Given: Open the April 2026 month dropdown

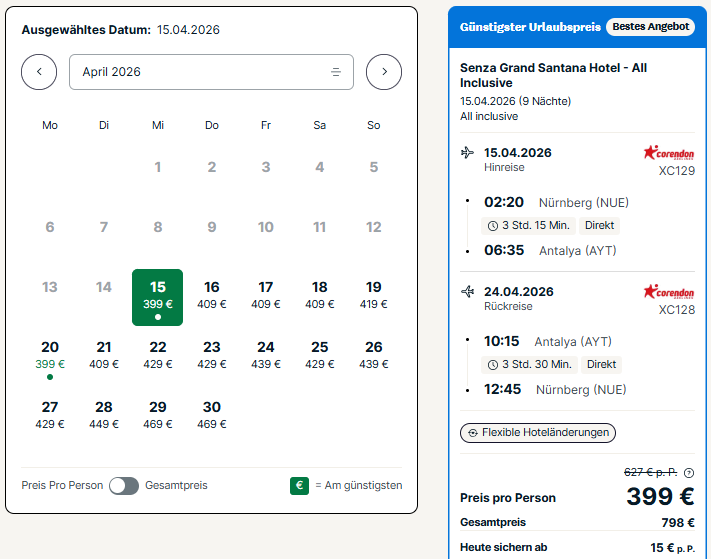Looking at the screenshot, I should click(x=211, y=72).
